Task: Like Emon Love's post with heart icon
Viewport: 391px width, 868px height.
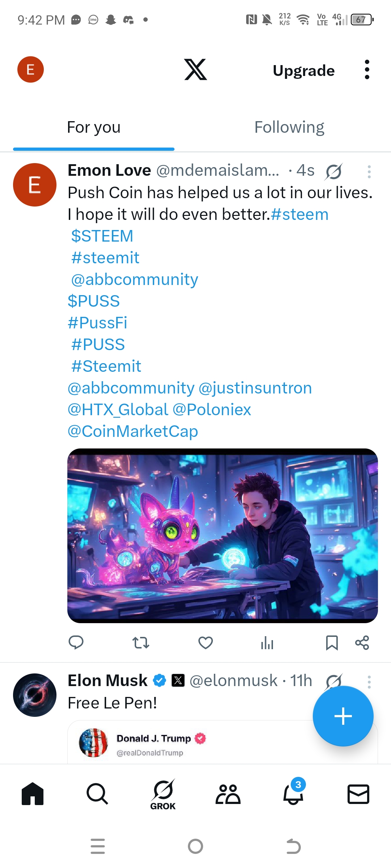Action: tap(206, 643)
